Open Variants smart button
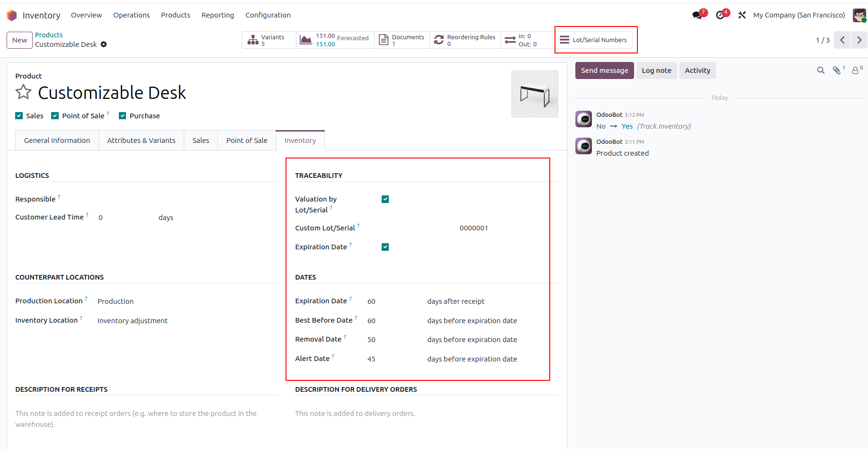This screenshot has height=449, width=868. (269, 40)
